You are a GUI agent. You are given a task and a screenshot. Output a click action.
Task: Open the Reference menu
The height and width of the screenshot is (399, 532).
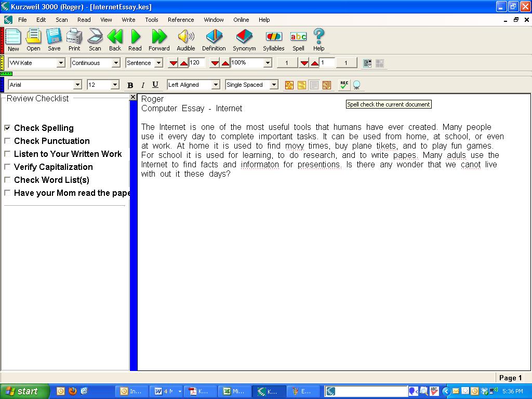coord(181,20)
